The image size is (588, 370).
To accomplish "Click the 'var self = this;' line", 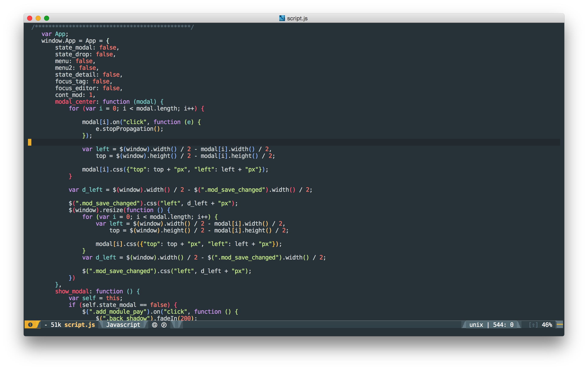I will click(96, 298).
